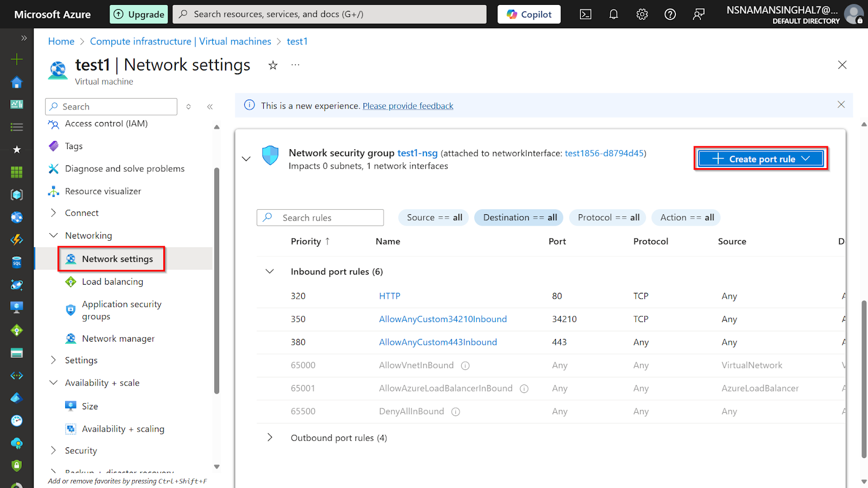This screenshot has height=488, width=868.
Task: Open the notifications bell
Action: coord(614,15)
